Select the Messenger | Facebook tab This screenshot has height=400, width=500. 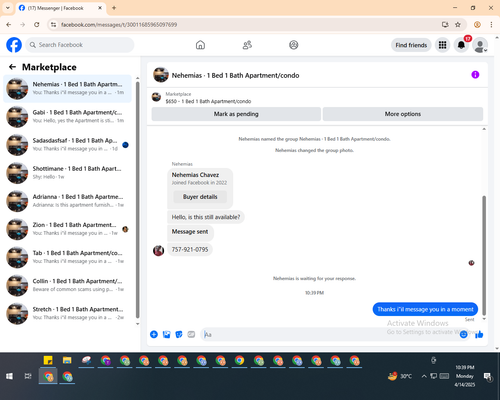click(x=61, y=8)
